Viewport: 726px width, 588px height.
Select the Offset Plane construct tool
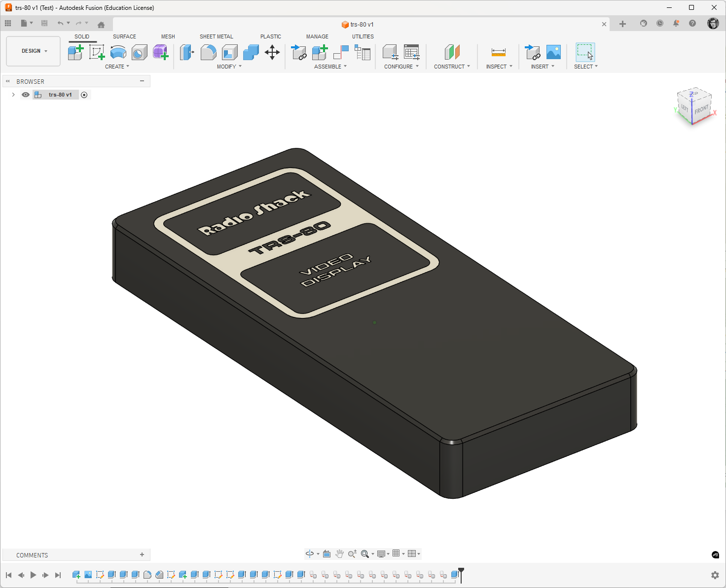(452, 52)
